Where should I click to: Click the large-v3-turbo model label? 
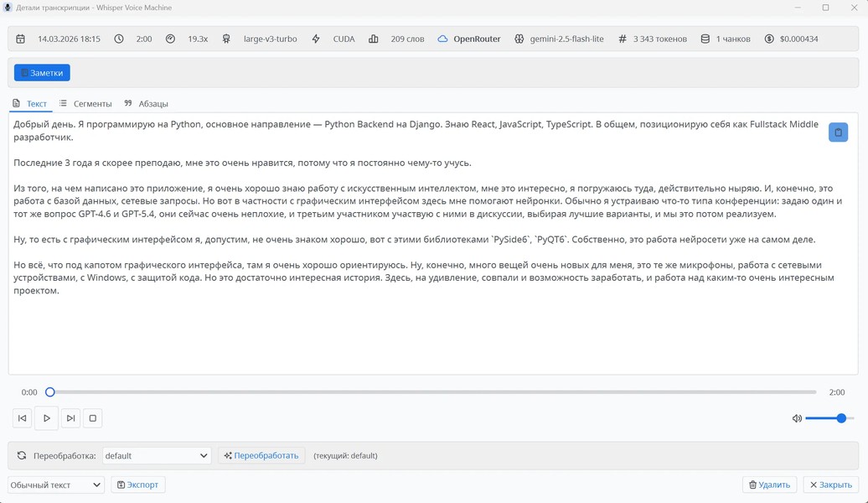(270, 39)
